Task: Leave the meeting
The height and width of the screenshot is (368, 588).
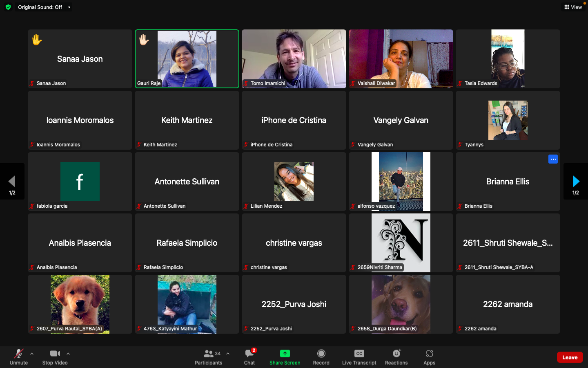Action: [570, 357]
